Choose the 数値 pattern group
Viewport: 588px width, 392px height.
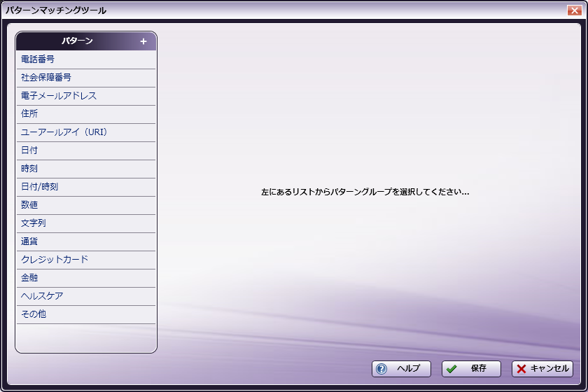(x=86, y=205)
